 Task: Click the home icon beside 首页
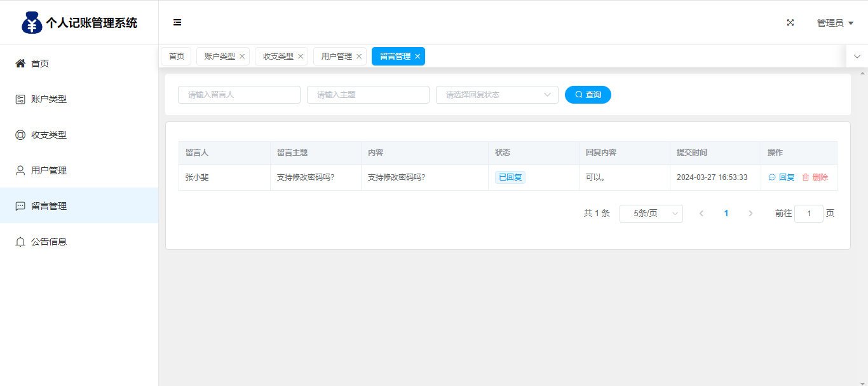pyautogui.click(x=20, y=64)
